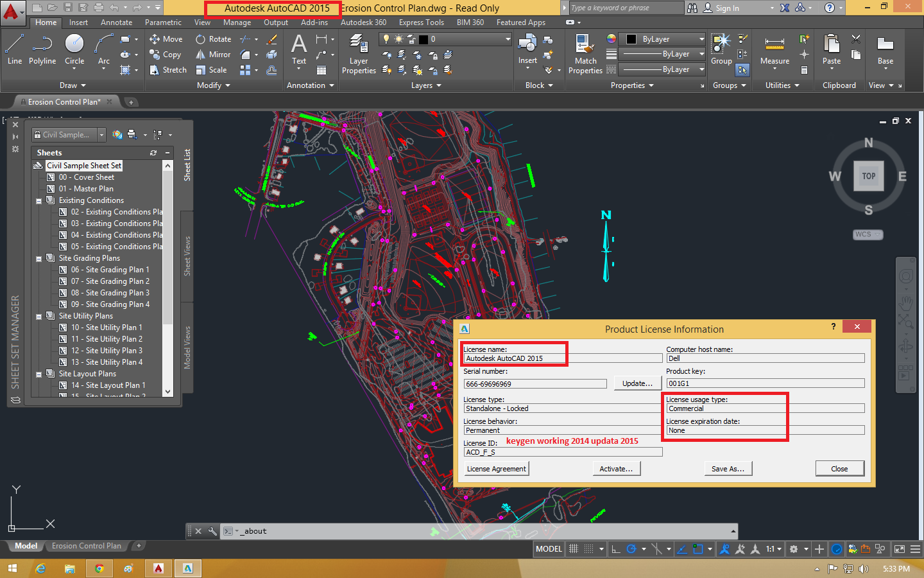Click customization menu icon in status bar
Viewport: 924px width, 578px height.
[x=916, y=549]
